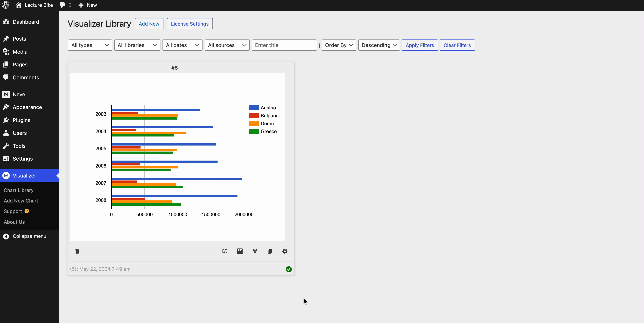Screen dimensions: 644x323
Task: Collapse the admin sidebar menu
Action: coord(24,236)
